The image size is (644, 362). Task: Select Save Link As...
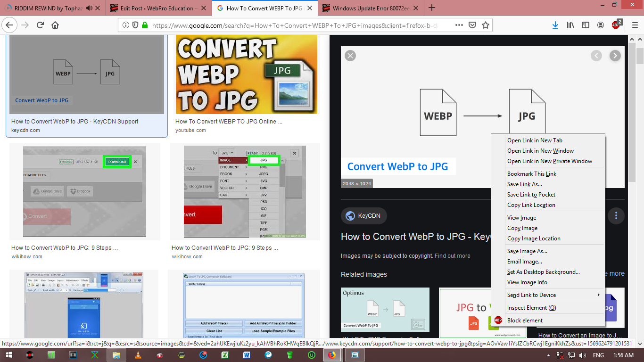pos(548,184)
